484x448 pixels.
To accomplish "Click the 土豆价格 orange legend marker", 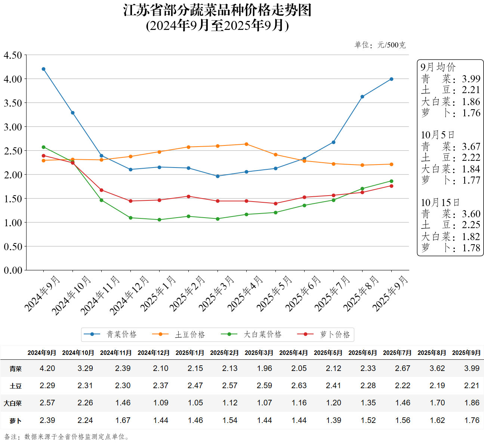I will (x=160, y=334).
